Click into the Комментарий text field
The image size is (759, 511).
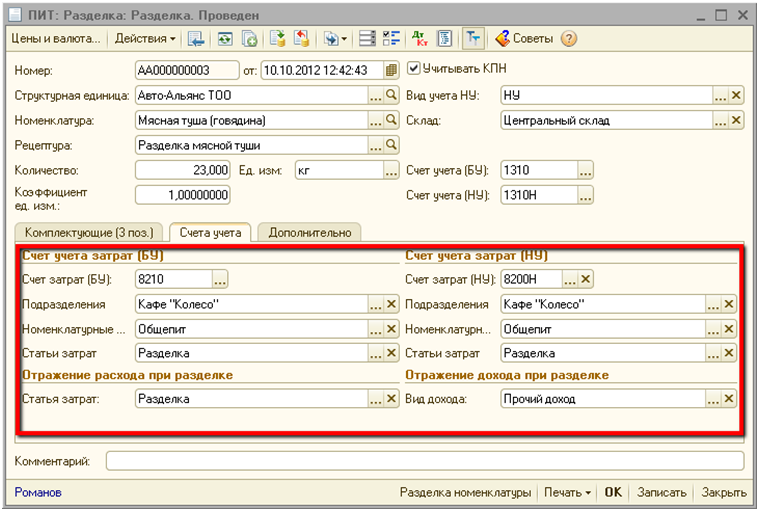[x=424, y=461]
